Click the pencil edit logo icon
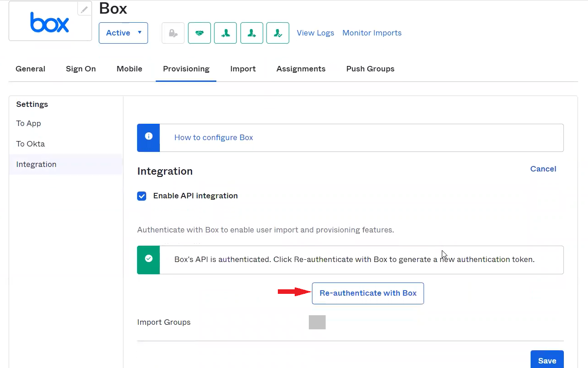The height and width of the screenshot is (368, 588). click(x=84, y=9)
